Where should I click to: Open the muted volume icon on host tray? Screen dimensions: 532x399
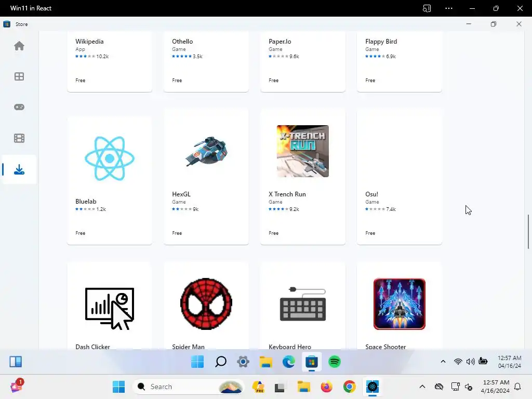click(x=469, y=387)
